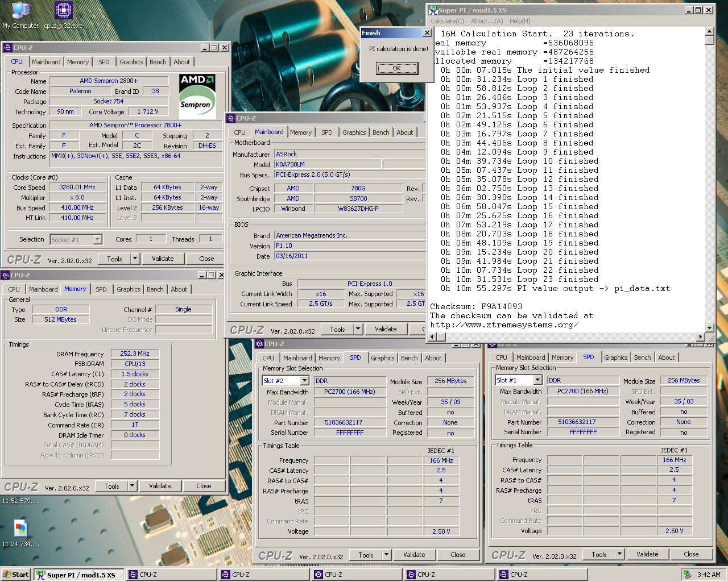The height and width of the screenshot is (582, 728).
Task: Open CPU tab in Slot #2 SPD window
Action: coord(268,358)
